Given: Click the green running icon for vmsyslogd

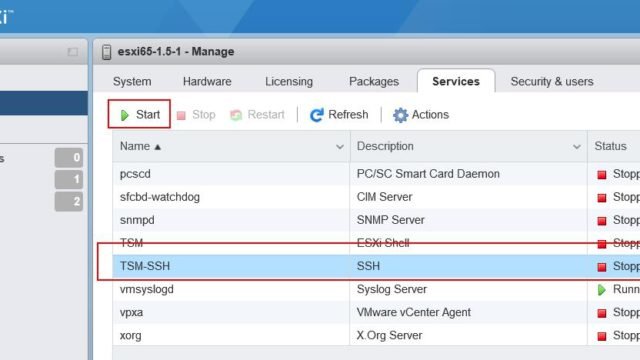Looking at the screenshot, I should coord(602,290).
